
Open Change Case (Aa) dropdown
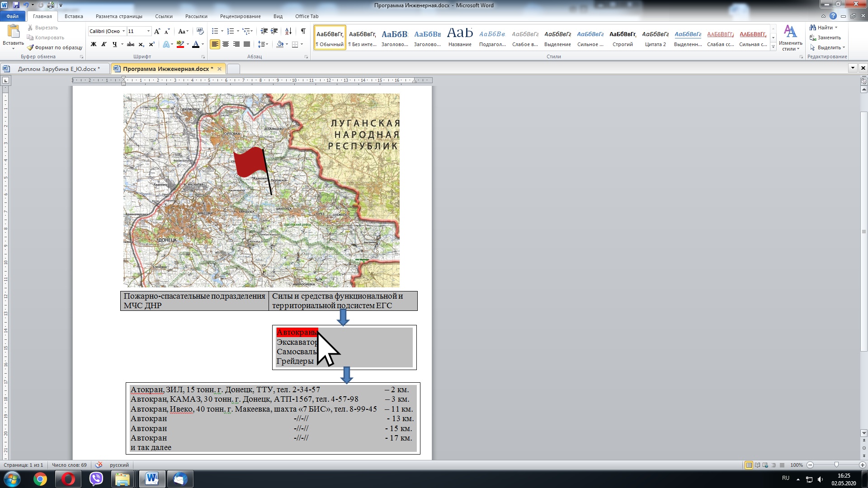pyautogui.click(x=183, y=31)
